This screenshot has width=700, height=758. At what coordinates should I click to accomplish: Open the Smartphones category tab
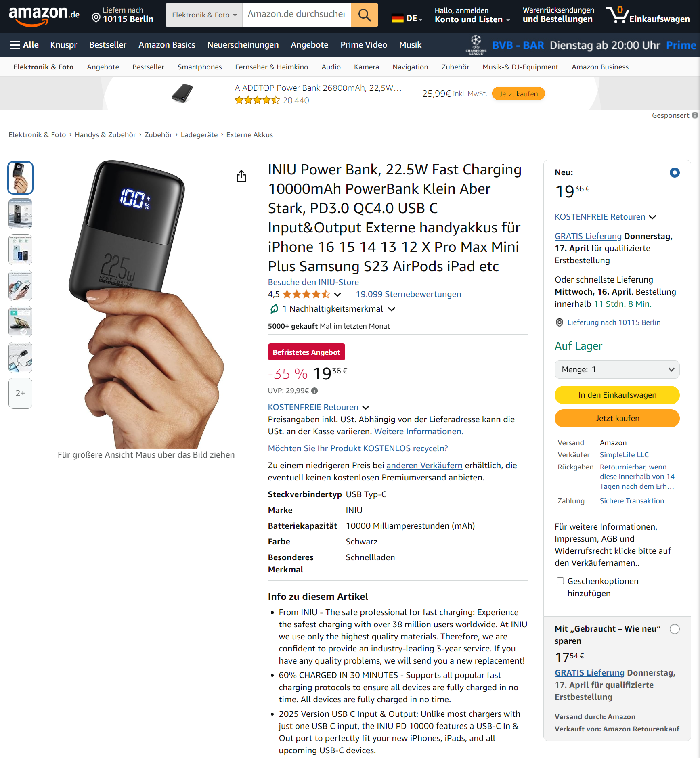pos(199,67)
